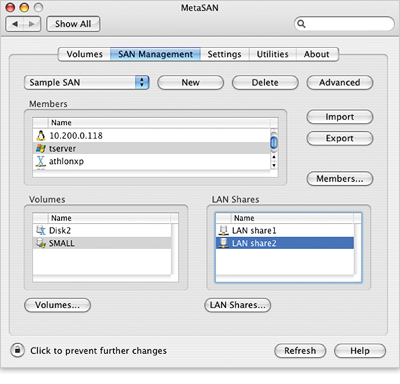The height and width of the screenshot is (384, 400).
Task: Switch to the Utilities tab
Action: pyautogui.click(x=272, y=54)
